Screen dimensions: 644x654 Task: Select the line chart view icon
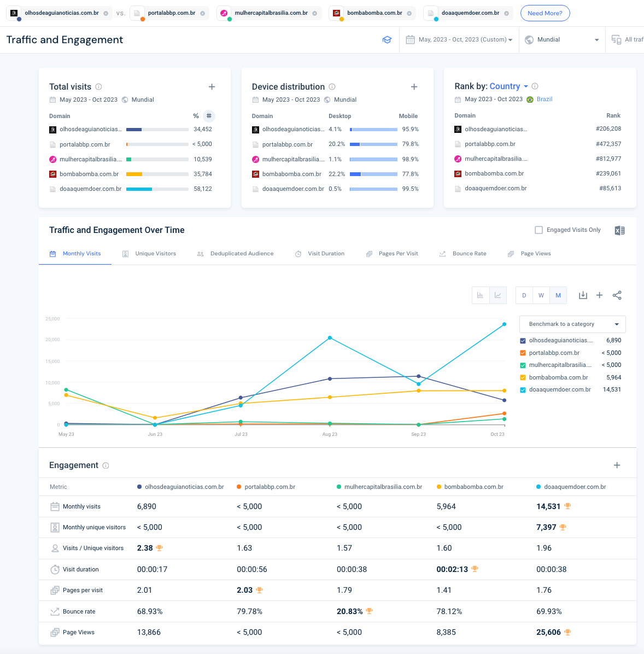point(498,295)
